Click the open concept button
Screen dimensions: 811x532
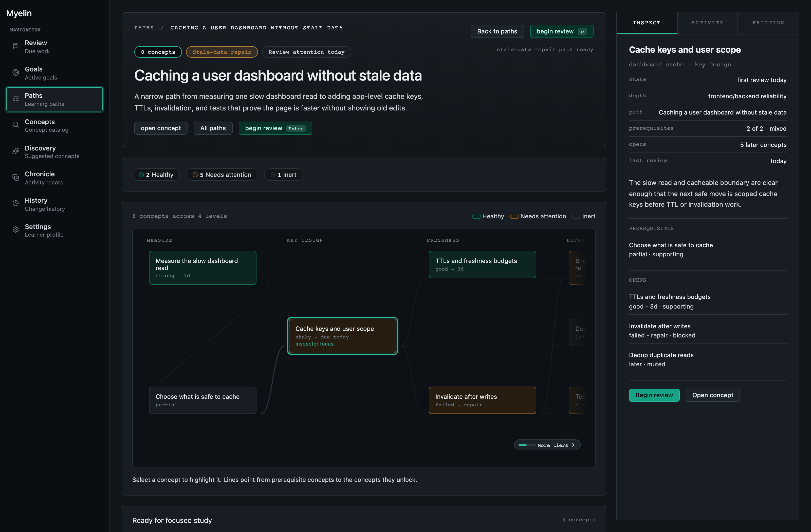pyautogui.click(x=161, y=128)
